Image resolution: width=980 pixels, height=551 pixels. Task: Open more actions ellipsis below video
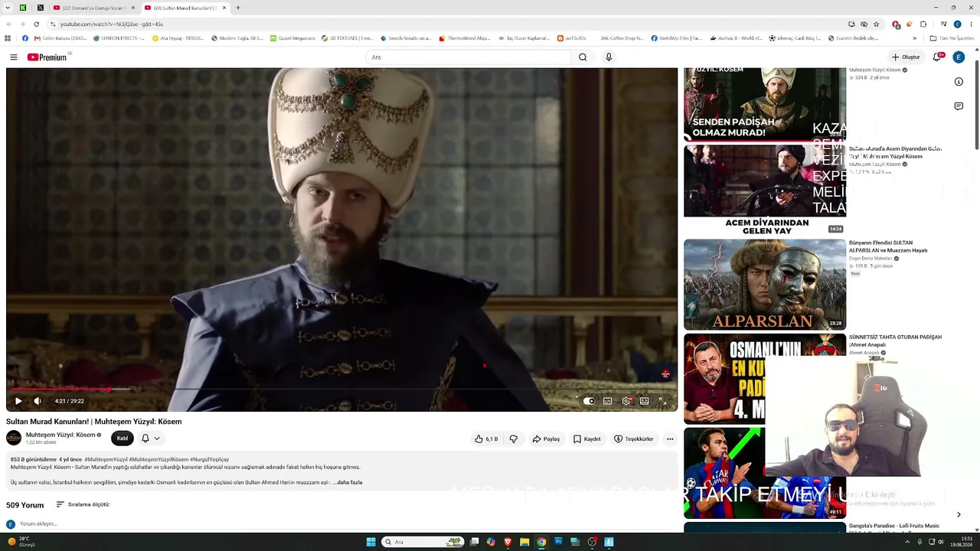coord(670,439)
